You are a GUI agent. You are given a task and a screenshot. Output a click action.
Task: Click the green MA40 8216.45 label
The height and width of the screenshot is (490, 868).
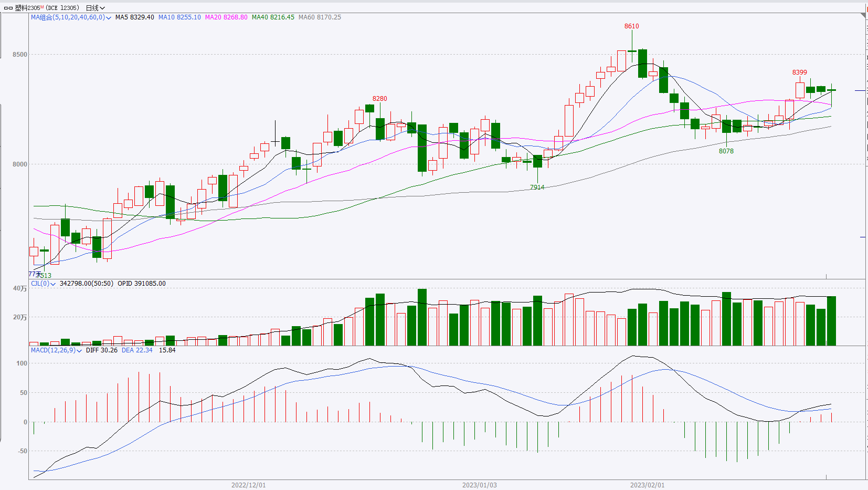pos(273,17)
